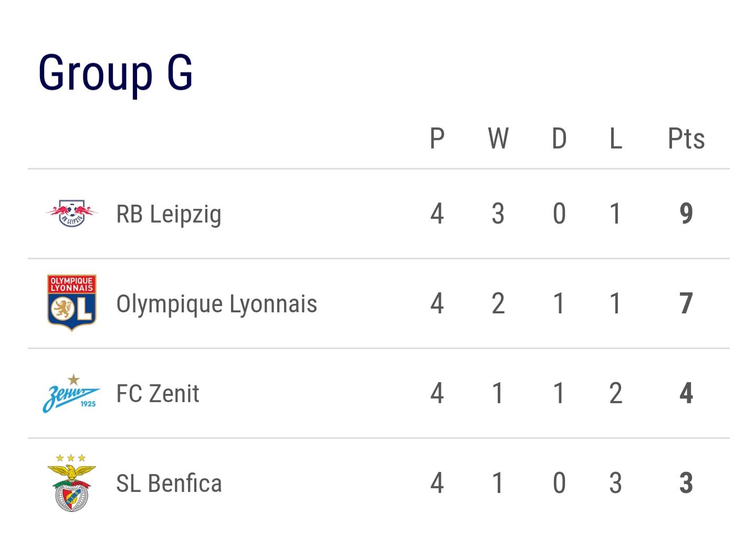
Task: Click Olympique Lyonnais's 7 points value
Action: [686, 303]
